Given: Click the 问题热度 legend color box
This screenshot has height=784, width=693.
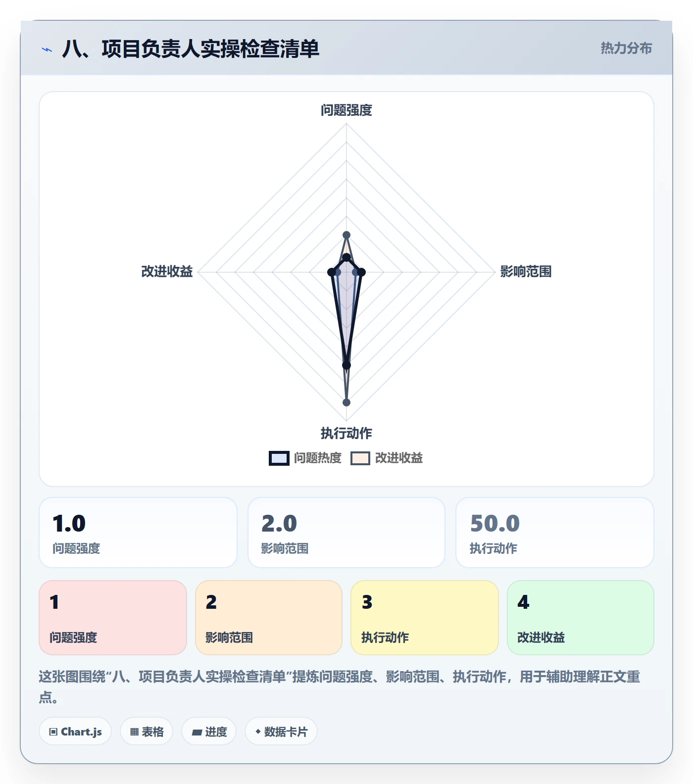Looking at the screenshot, I should 279,458.
